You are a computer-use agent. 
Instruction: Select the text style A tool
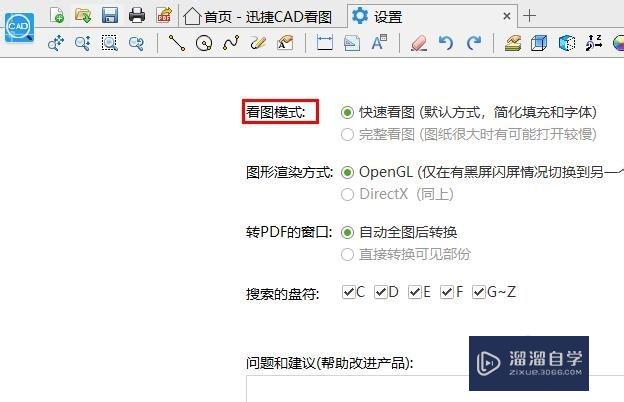click(379, 43)
